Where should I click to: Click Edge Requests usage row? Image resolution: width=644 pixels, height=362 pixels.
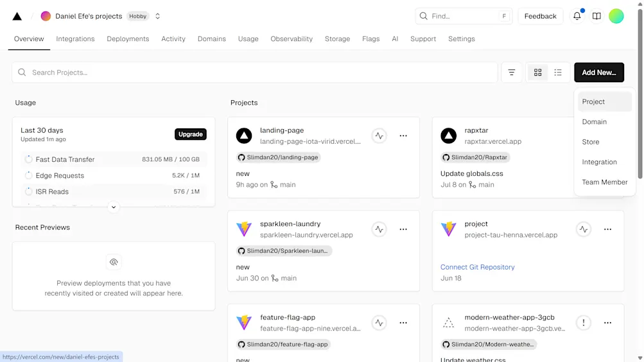tap(114, 175)
